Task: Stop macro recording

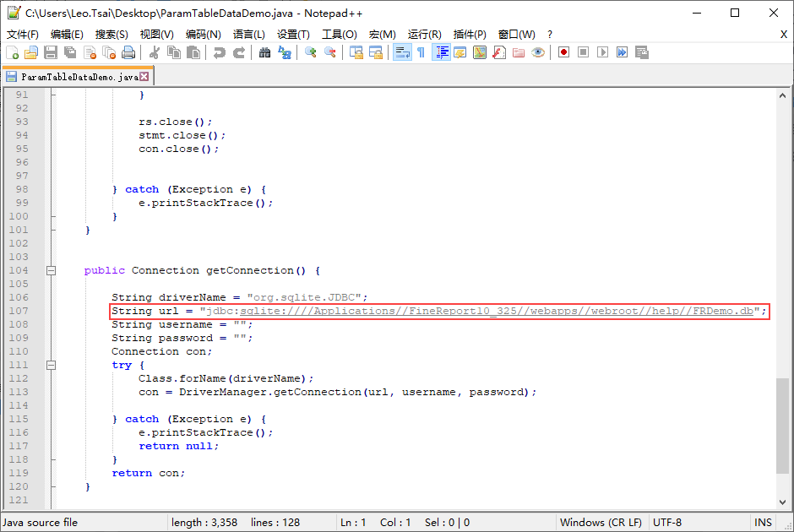Action: (x=584, y=52)
